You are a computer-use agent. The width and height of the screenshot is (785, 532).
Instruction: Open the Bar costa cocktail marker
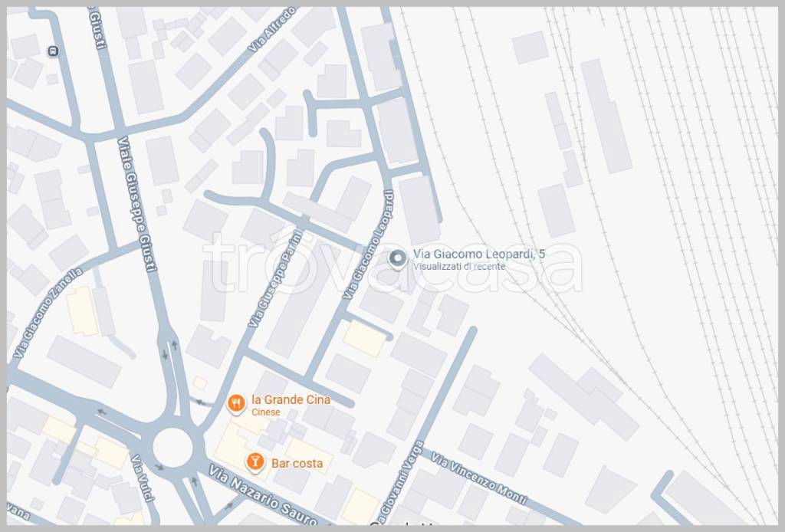click(255, 461)
